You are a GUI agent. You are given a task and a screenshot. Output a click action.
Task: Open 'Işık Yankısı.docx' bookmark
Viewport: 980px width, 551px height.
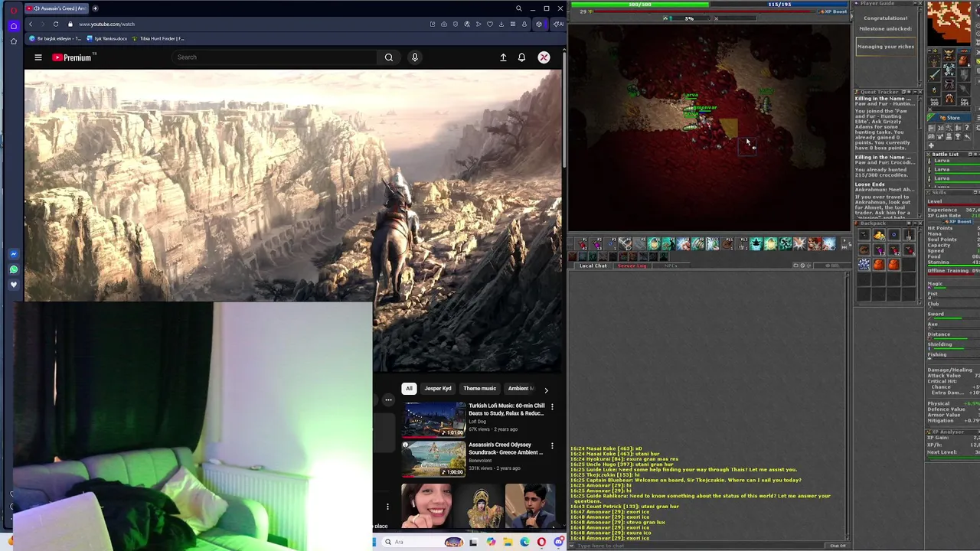[107, 38]
